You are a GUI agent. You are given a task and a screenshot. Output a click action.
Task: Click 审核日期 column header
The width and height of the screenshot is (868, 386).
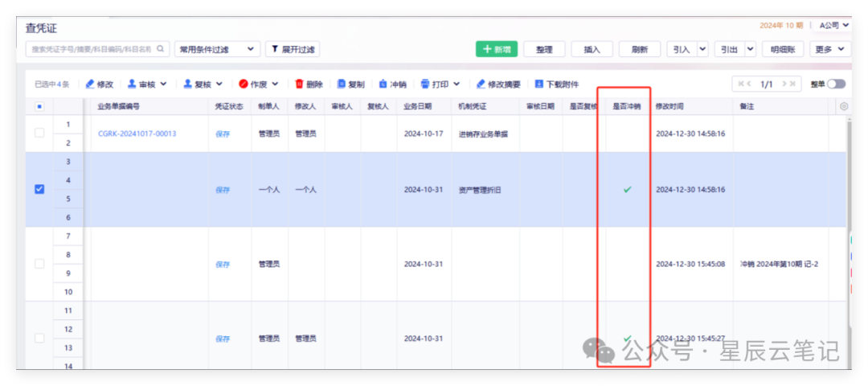click(540, 106)
